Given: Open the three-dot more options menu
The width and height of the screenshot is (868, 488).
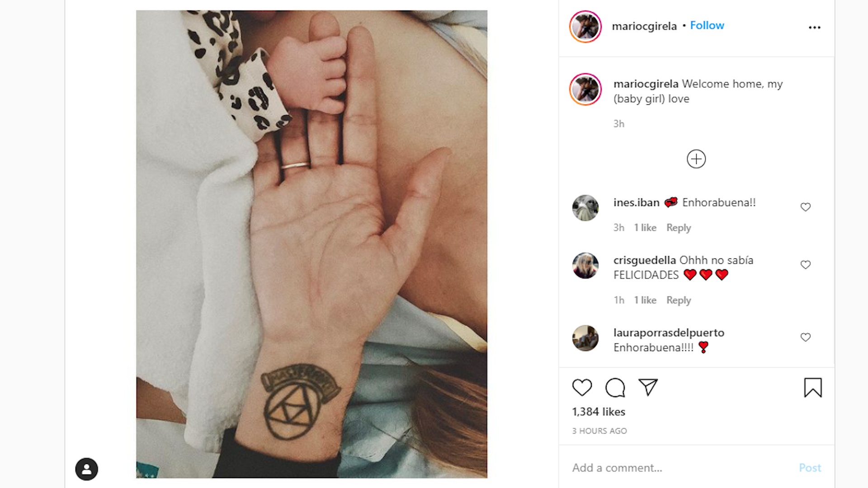Looking at the screenshot, I should 815,28.
